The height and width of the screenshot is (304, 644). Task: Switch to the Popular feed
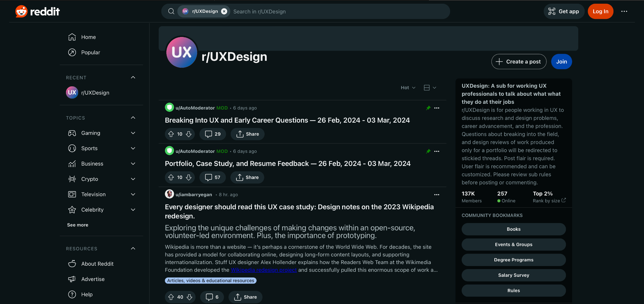coord(90,52)
